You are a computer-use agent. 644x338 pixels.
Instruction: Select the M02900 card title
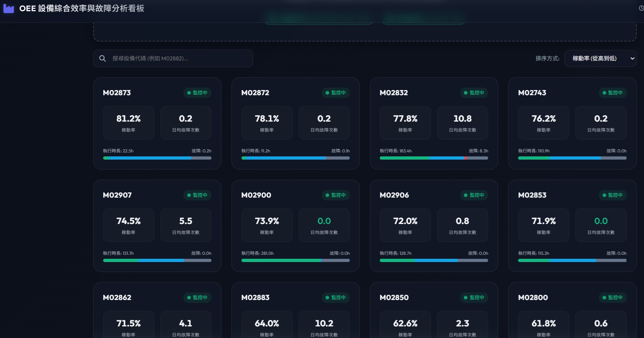pyautogui.click(x=256, y=195)
